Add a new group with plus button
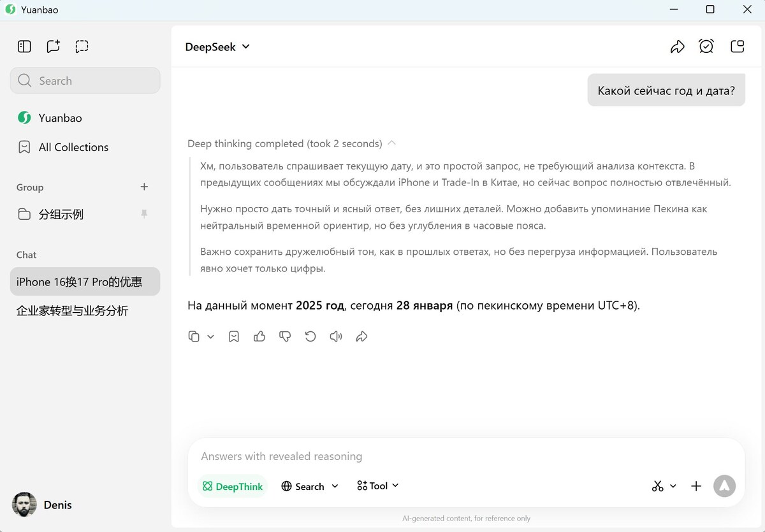 point(144,187)
